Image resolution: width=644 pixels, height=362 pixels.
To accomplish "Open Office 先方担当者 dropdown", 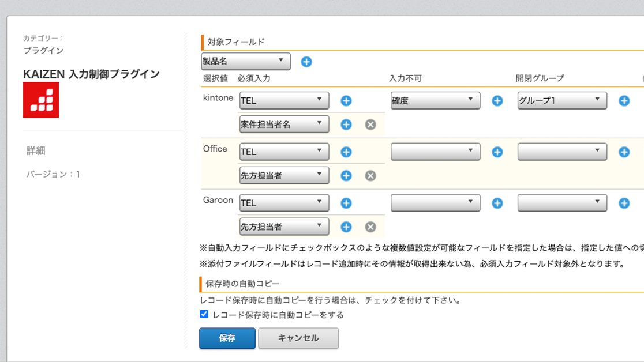I will click(284, 176).
